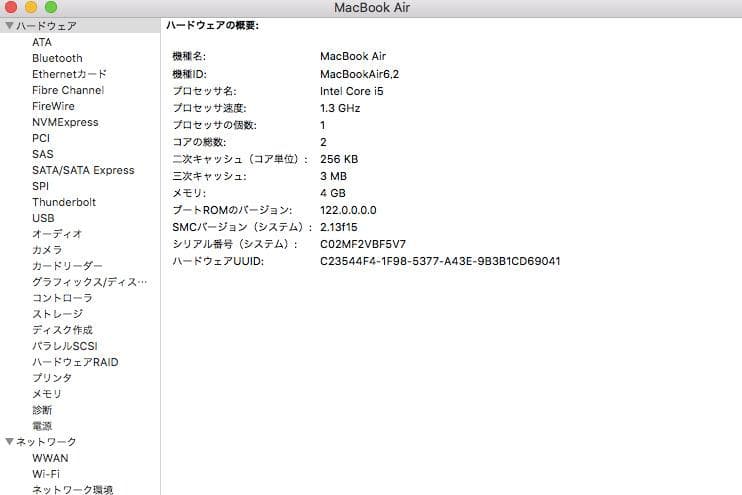The image size is (742, 495).
Task: Collapse the ハードウェア section triangle
Action: [x=9, y=26]
